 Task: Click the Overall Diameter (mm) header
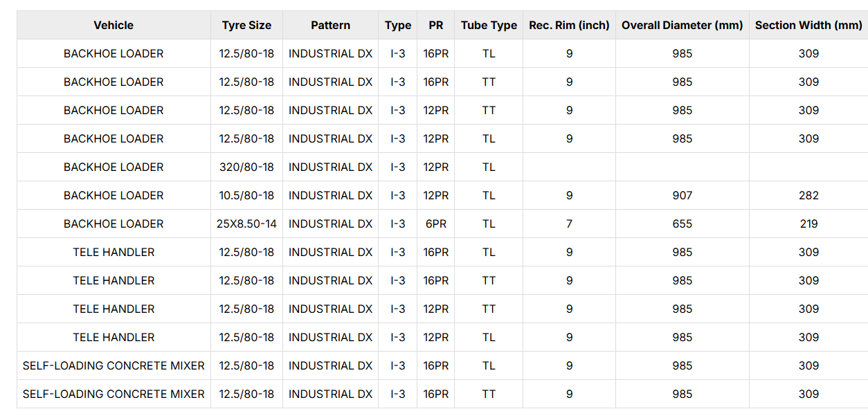[x=682, y=25]
